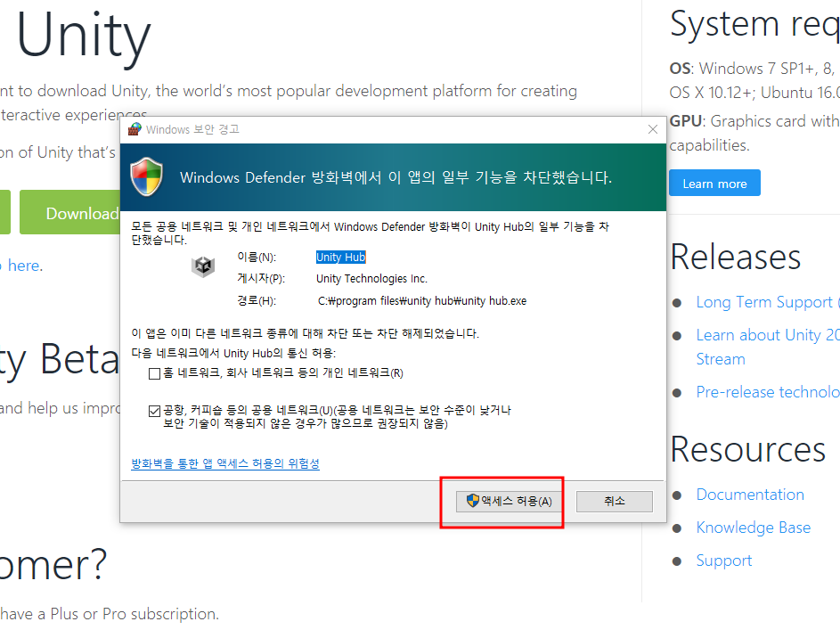Viewport: 840px width, 630px height.
Task: Click the publisher text Unity Technologies Inc.
Action: [371, 279]
